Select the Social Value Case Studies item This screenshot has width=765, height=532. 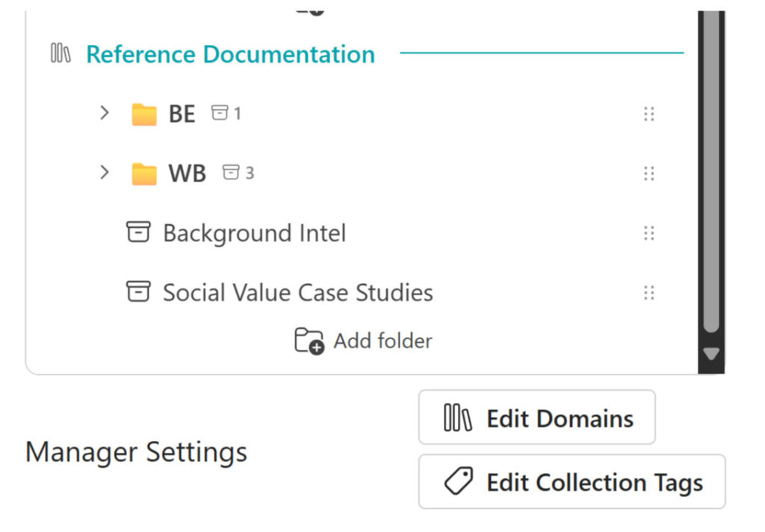click(x=297, y=292)
